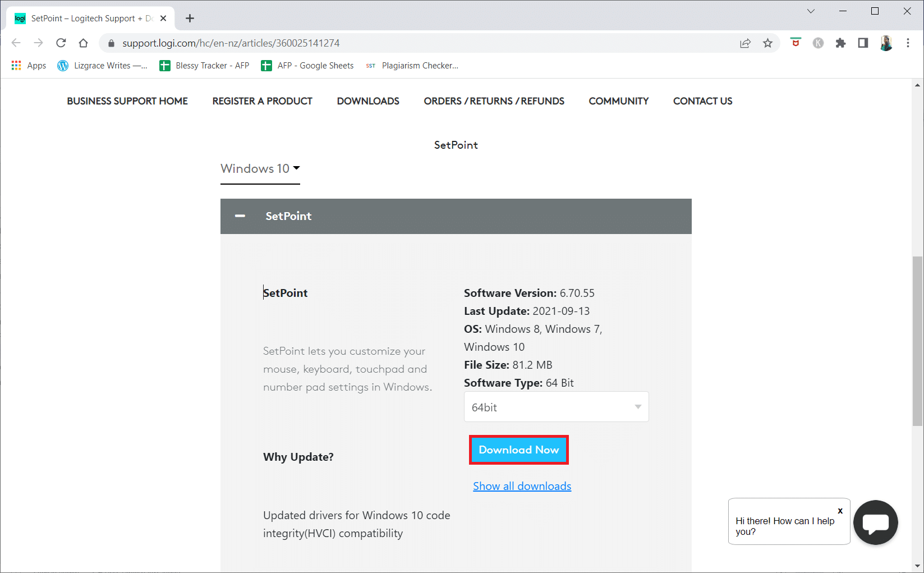Image resolution: width=924 pixels, height=573 pixels.
Task: Open the chat bubble support widget
Action: pyautogui.click(x=875, y=522)
